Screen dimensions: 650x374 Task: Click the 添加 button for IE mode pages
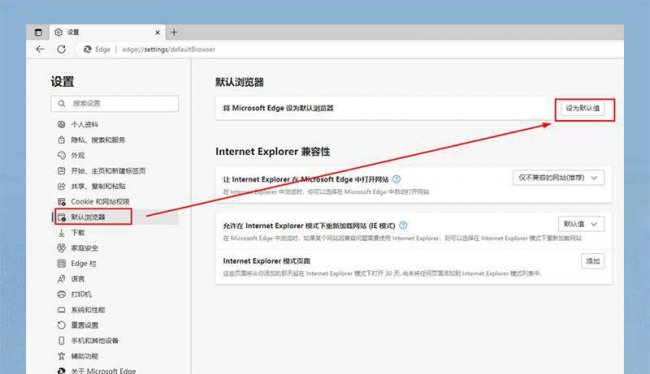point(593,261)
